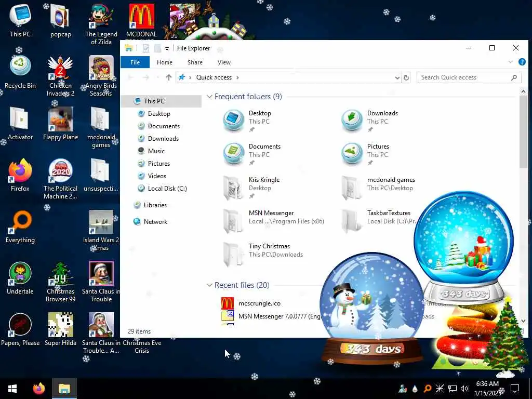Switch to the Home ribbon tab

[165, 62]
